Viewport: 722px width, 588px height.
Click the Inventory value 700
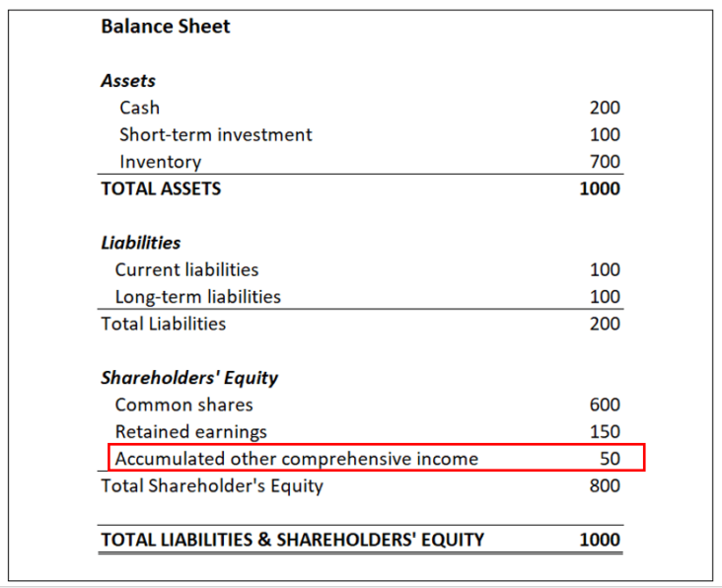(x=605, y=162)
